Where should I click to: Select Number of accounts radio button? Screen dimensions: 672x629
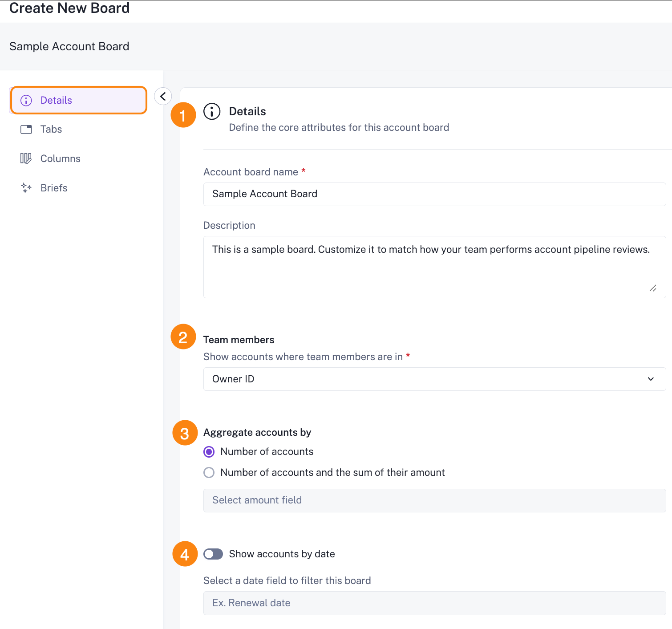(209, 452)
